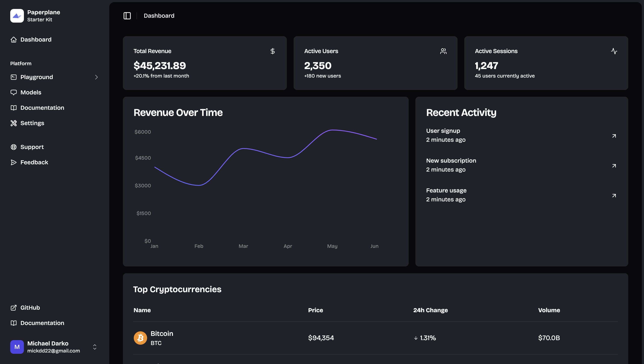
Task: Click the M user avatar
Action: pos(17,347)
